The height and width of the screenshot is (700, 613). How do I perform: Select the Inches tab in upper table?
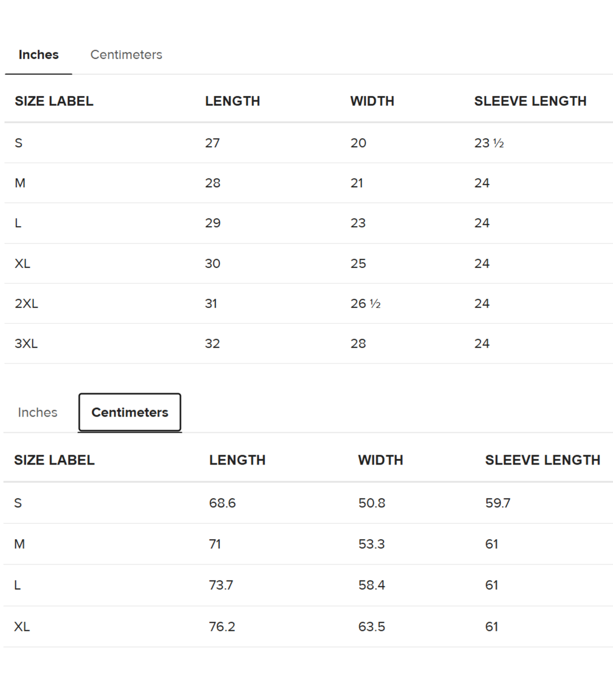(38, 55)
